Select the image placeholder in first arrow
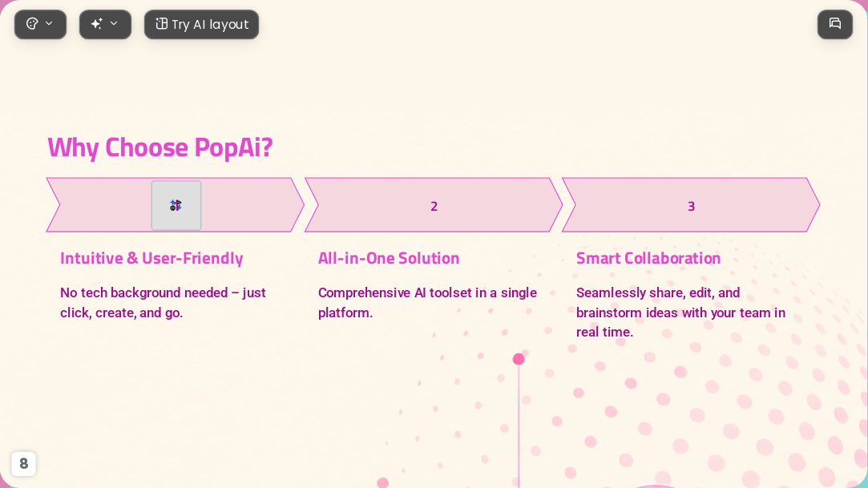 (176, 205)
